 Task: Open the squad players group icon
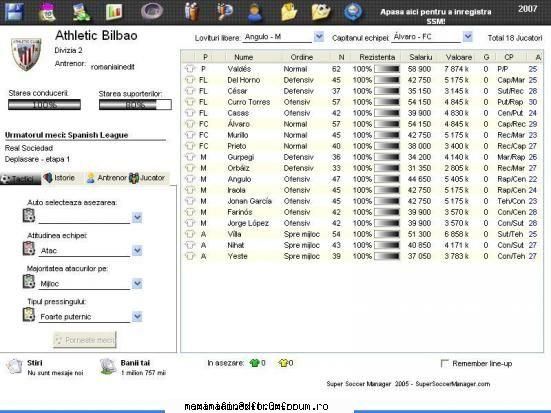tap(192, 12)
